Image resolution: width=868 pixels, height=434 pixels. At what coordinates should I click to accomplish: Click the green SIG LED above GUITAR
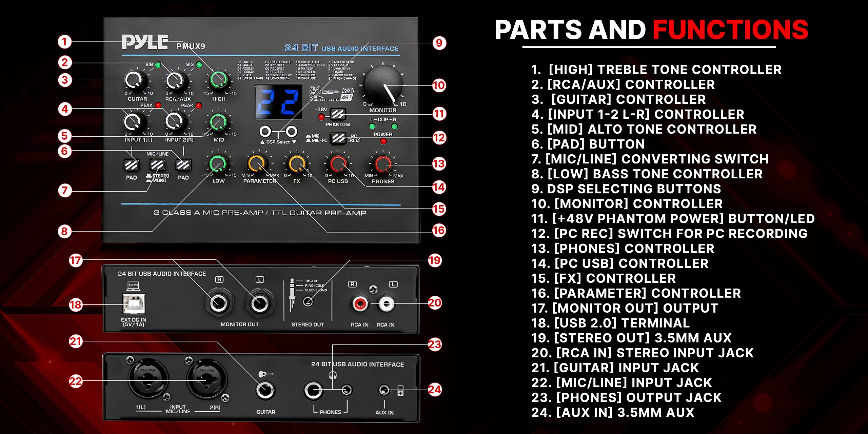[x=158, y=64]
